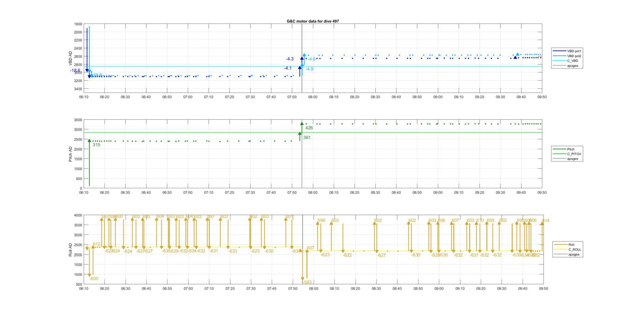This screenshot has width=644, height=319.
Task: Click the '-4.1' annotation in the VBD plot
Action: click(288, 68)
